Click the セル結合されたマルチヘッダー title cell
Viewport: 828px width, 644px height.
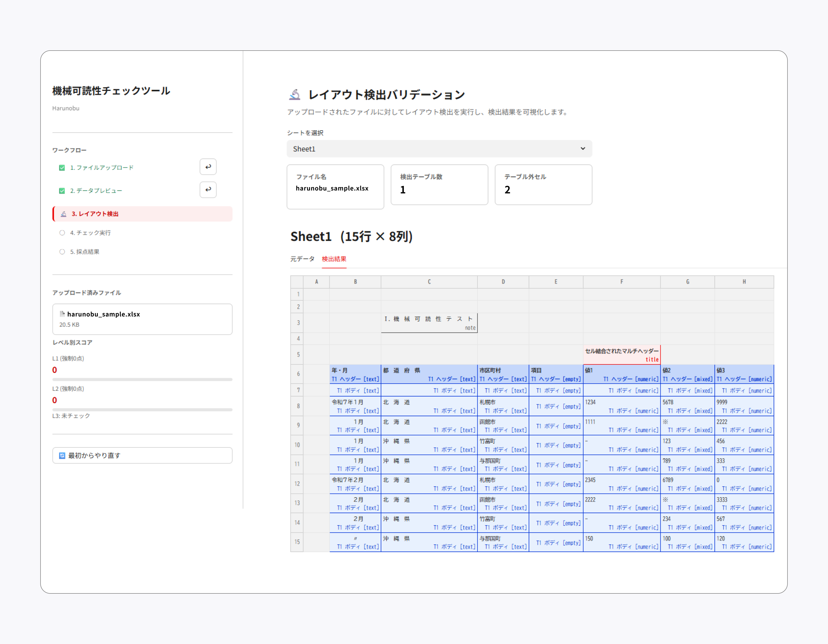tap(621, 354)
